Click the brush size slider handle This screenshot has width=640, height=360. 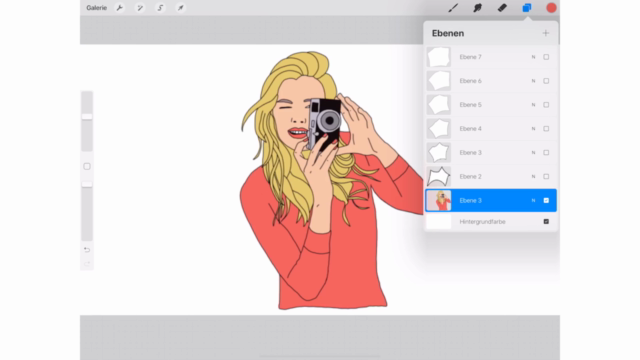point(87,117)
